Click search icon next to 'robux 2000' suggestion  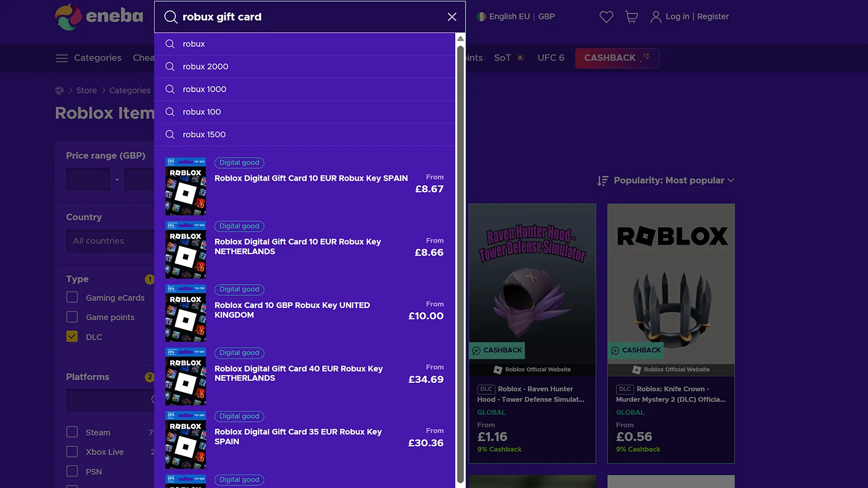170,67
